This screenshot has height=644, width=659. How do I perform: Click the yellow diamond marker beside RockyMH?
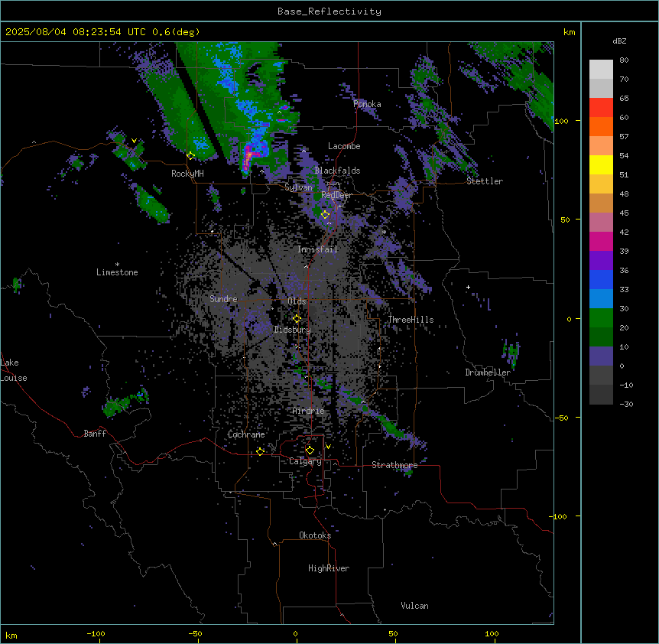click(191, 156)
